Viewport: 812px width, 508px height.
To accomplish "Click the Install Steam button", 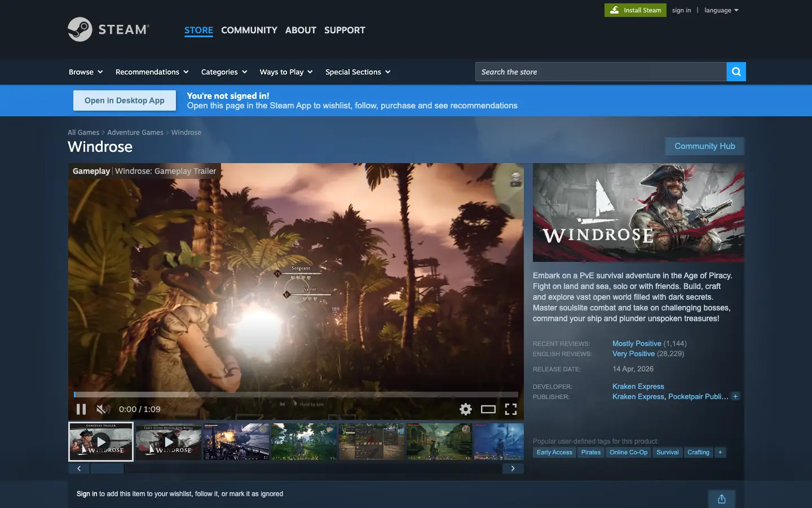I will coord(636,10).
